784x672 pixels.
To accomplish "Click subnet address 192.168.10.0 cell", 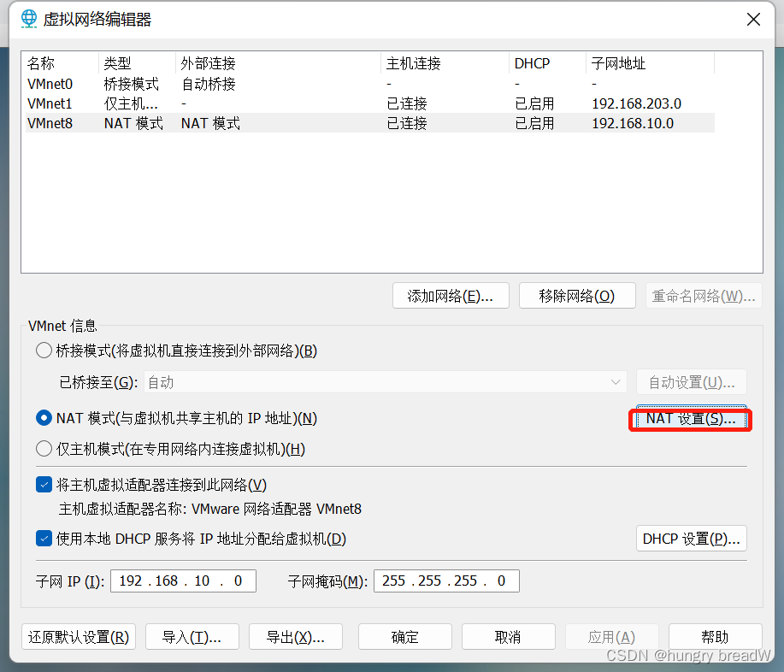I will [x=633, y=123].
